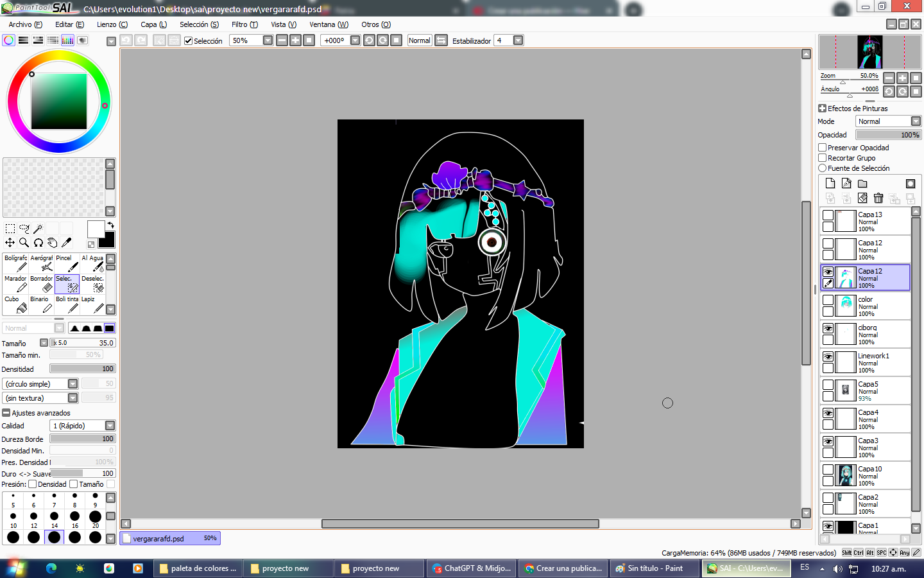Show the Capa13 layer

click(828, 215)
